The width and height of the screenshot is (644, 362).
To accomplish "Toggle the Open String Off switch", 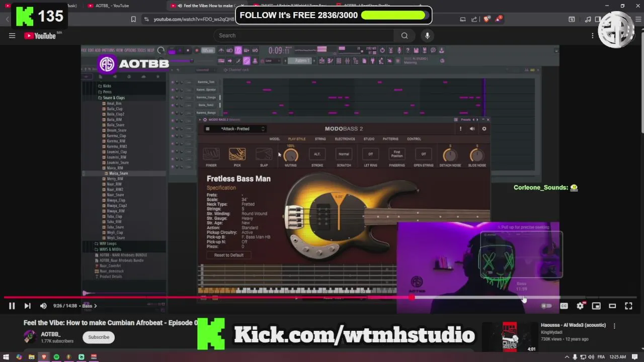I will point(423,154).
